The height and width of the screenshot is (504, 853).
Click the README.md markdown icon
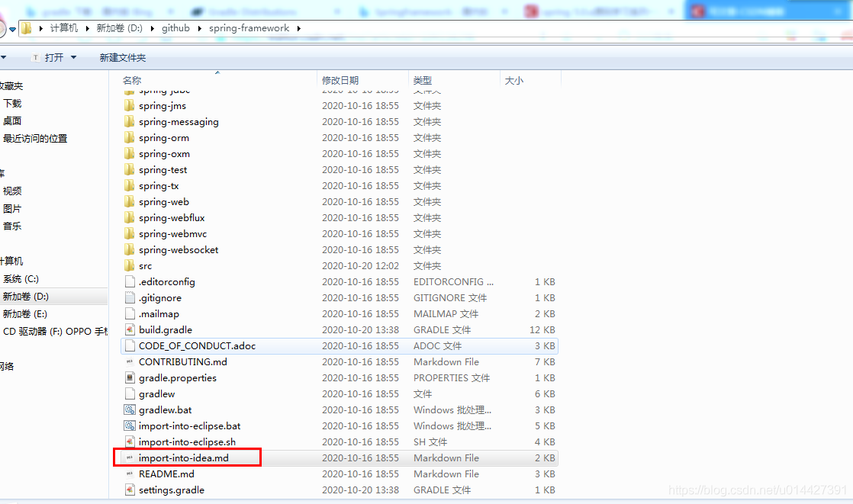pyautogui.click(x=130, y=474)
